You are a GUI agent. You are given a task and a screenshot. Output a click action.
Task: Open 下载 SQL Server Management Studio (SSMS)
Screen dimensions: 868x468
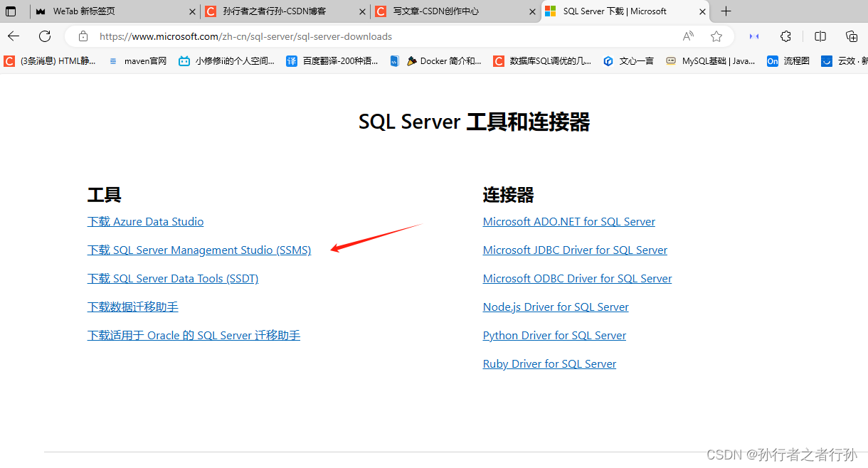[x=199, y=250]
